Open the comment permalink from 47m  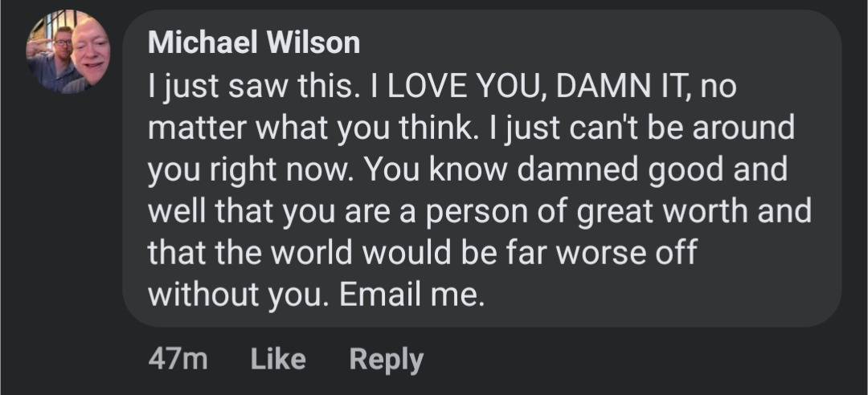click(178, 359)
